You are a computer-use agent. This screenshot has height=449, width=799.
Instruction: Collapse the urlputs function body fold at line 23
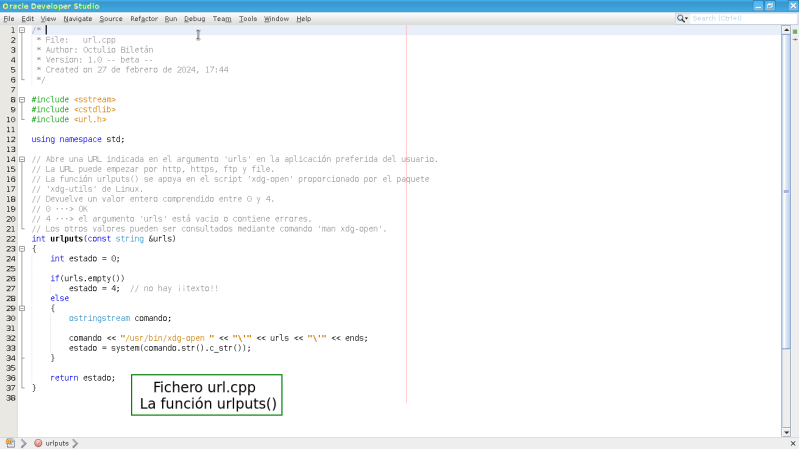(22, 249)
